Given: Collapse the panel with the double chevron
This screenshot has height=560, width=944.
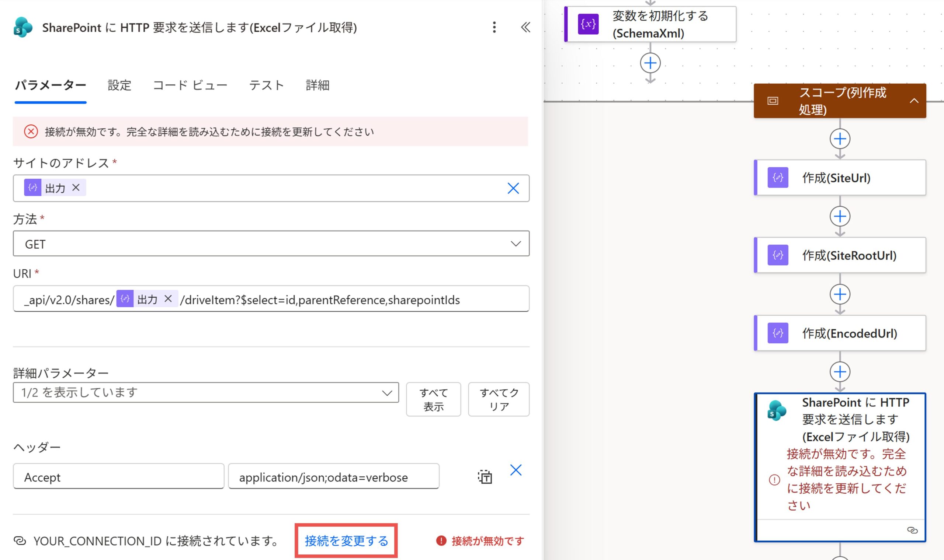Looking at the screenshot, I should [x=525, y=27].
